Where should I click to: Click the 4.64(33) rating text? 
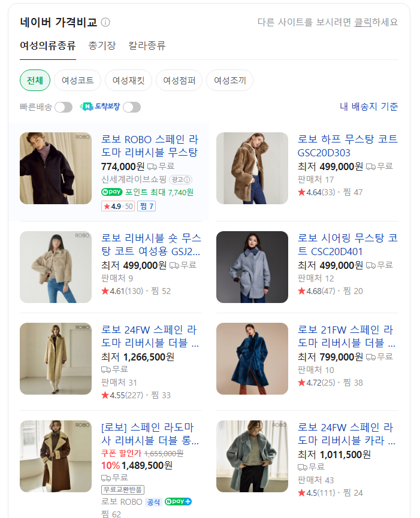click(316, 192)
